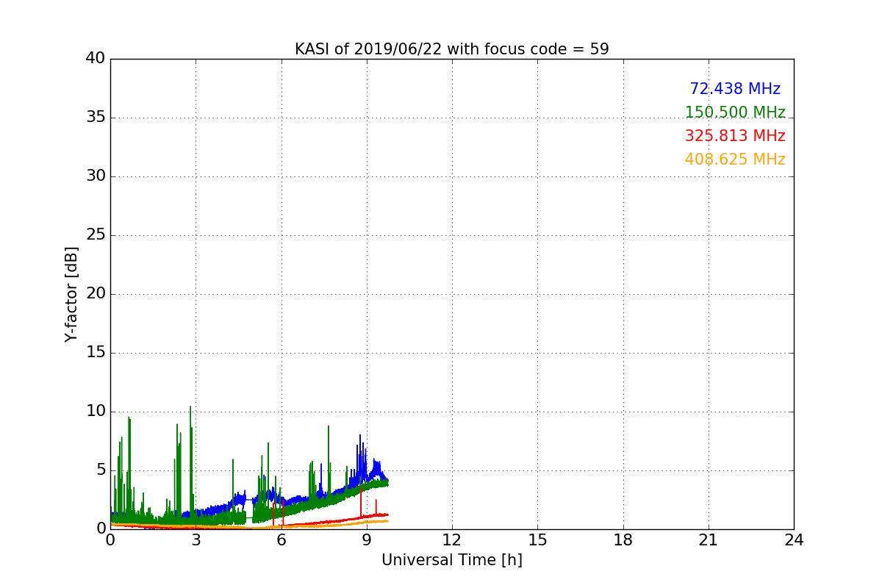The height and width of the screenshot is (588, 882).
Task: Click the y-axis tick label 5
Action: coord(101,470)
